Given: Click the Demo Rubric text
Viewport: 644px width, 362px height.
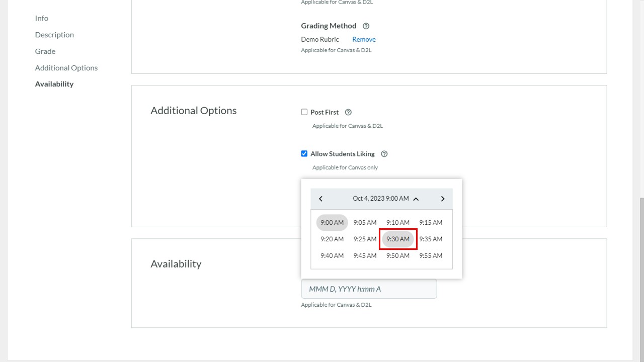Looking at the screenshot, I should click(320, 39).
